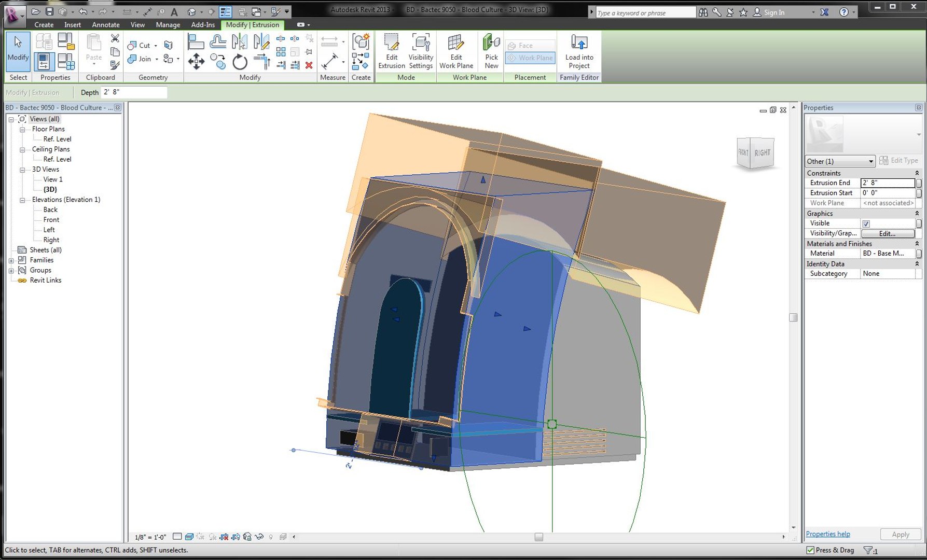The height and width of the screenshot is (560, 927).
Task: Click the Apply button in Properties
Action: pyautogui.click(x=901, y=535)
